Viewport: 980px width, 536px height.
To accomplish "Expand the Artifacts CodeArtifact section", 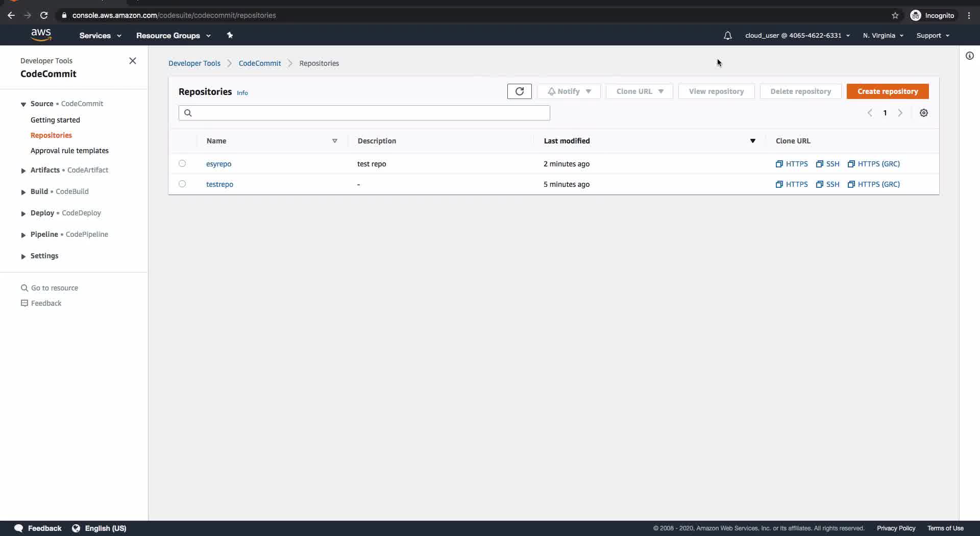I will [x=23, y=170].
